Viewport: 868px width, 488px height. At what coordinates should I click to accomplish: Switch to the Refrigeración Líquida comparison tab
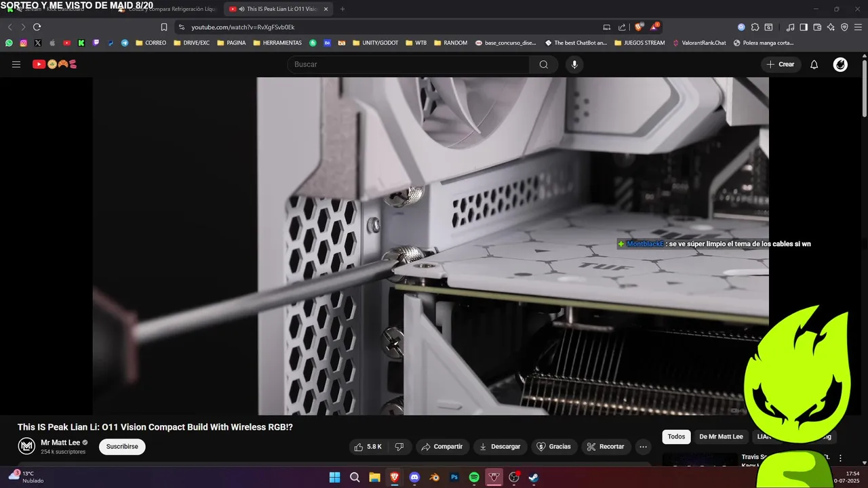[166, 9]
